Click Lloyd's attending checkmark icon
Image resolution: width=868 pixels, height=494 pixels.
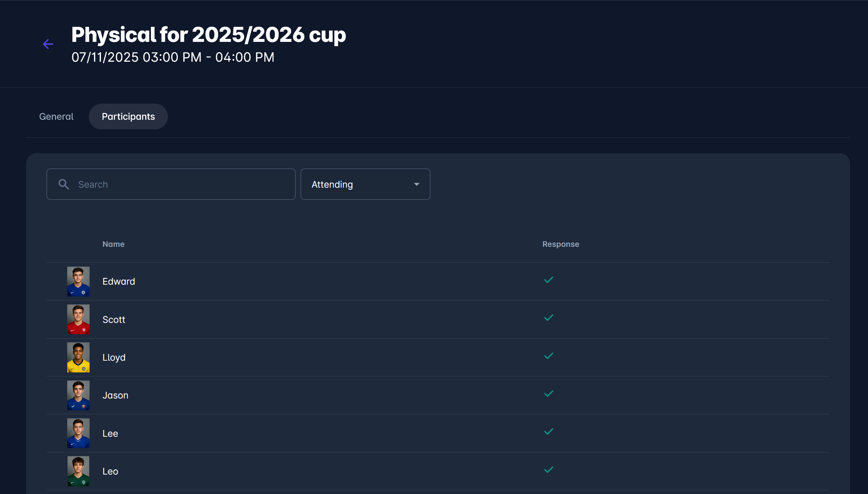point(549,356)
